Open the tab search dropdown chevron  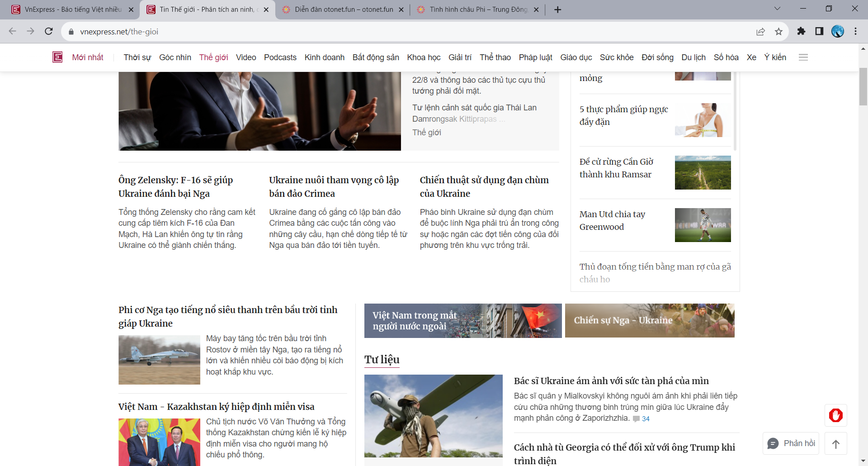777,9
